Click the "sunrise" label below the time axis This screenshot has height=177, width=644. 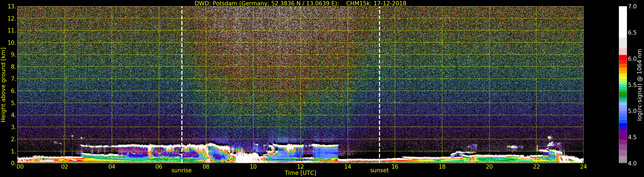182,170
